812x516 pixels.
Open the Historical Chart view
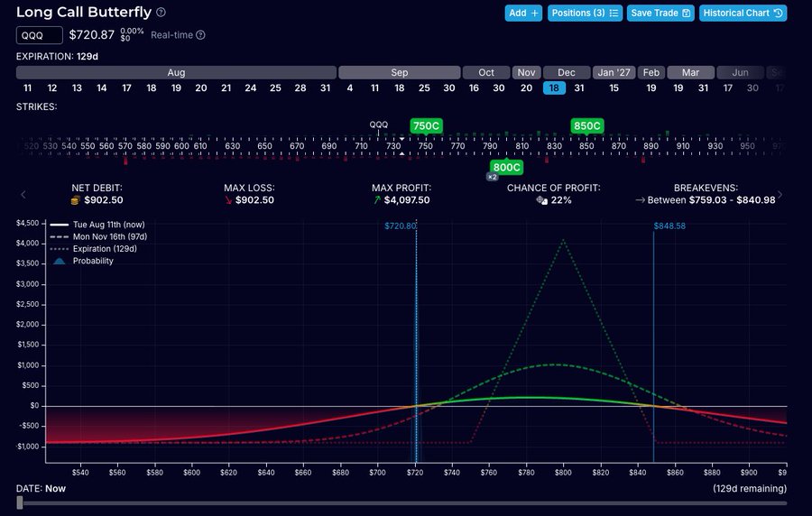(743, 13)
